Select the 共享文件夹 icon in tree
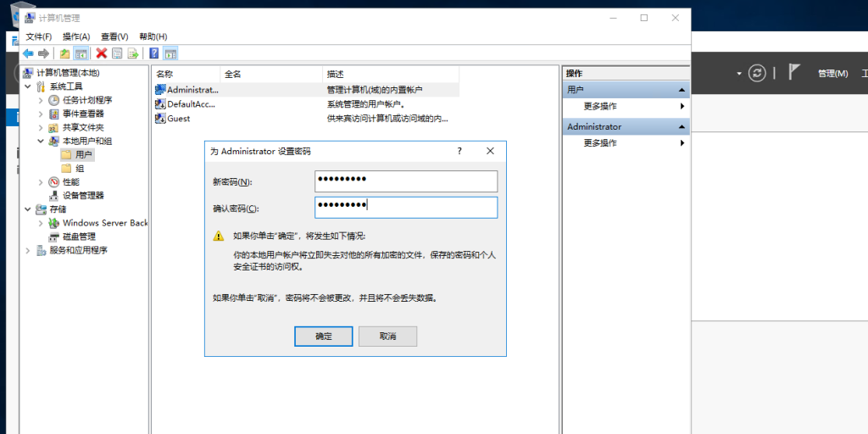 tap(53, 127)
